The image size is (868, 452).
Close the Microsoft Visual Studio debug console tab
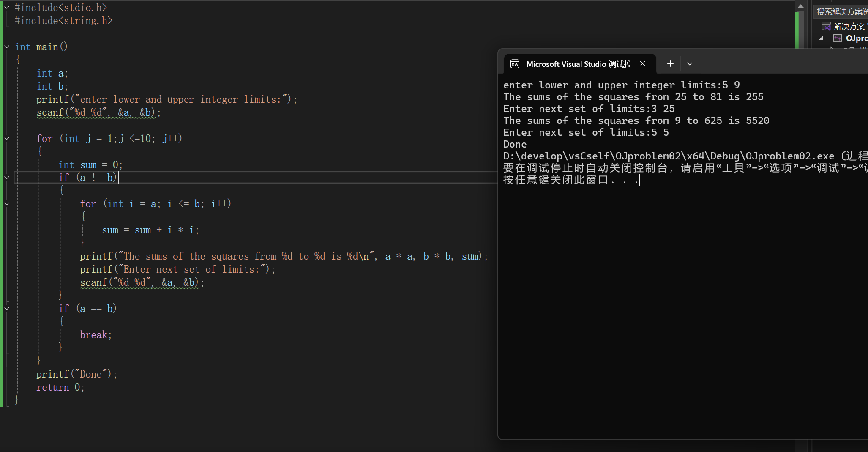pos(643,64)
